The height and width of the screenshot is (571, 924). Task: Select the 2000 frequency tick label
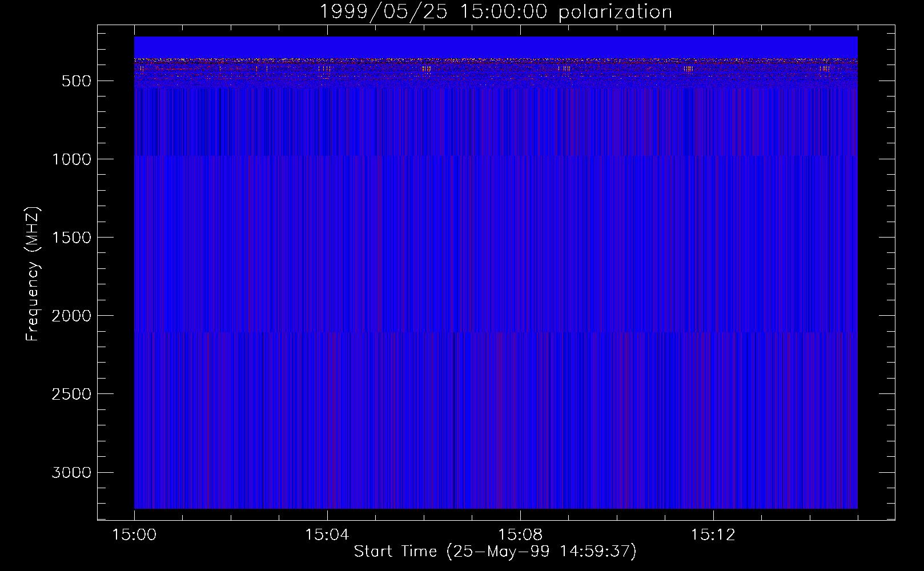point(71,316)
